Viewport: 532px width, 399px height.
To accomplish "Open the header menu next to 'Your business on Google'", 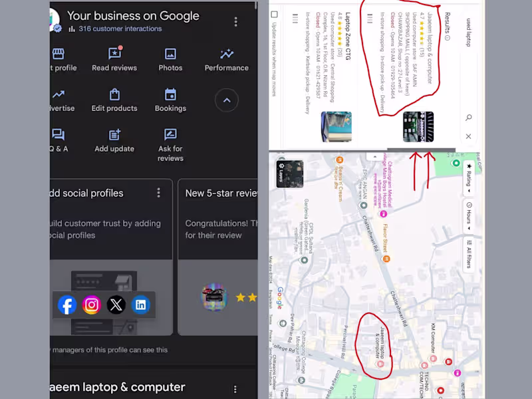I will click(x=236, y=22).
